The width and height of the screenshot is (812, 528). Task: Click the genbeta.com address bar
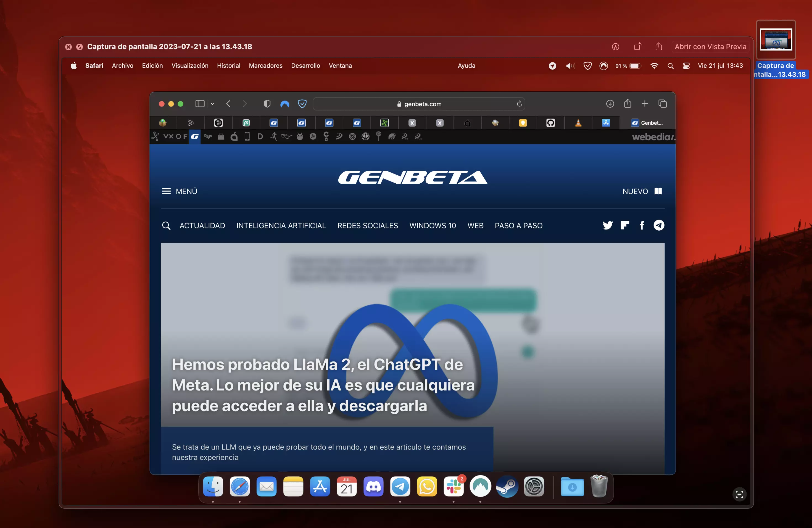(419, 104)
